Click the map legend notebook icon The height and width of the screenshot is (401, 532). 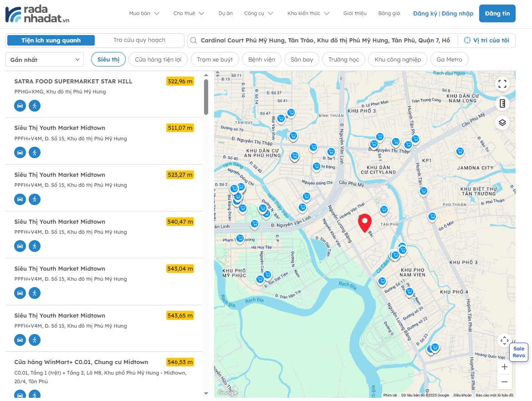pos(502,103)
